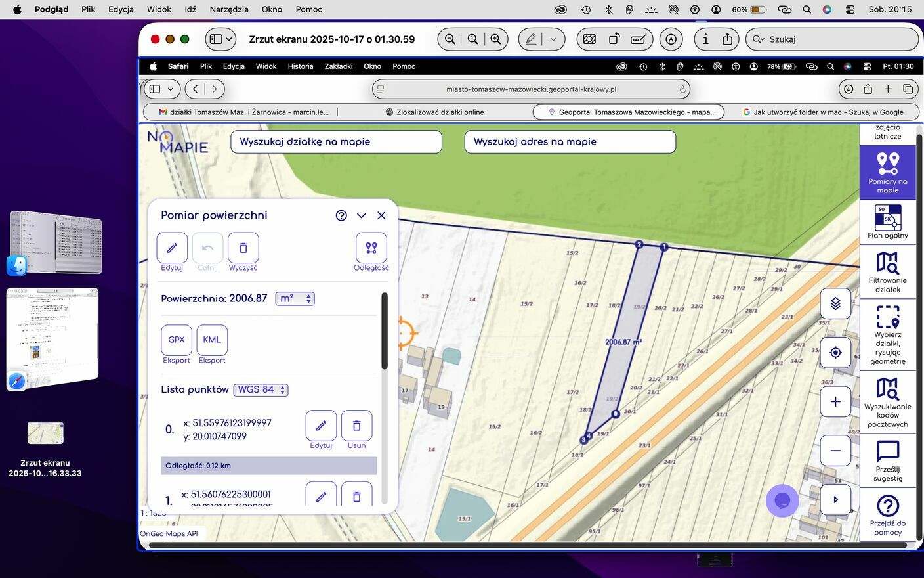This screenshot has width=924, height=578.
Task: Open the Narzędzia menu
Action: coord(229,9)
